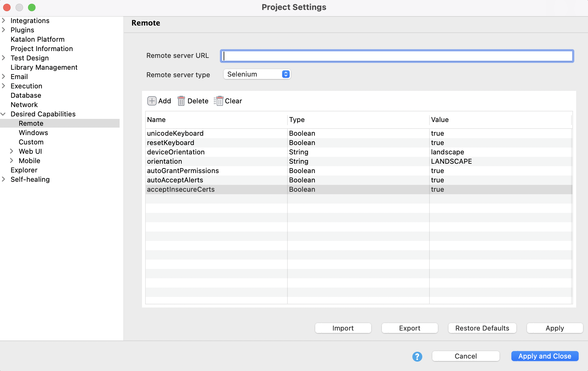Click the Add capability plus icon

[152, 101]
